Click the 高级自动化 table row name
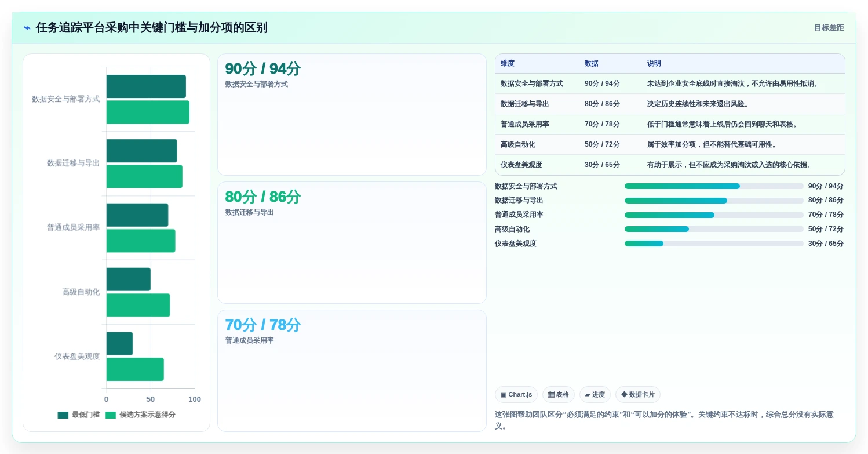 click(518, 144)
